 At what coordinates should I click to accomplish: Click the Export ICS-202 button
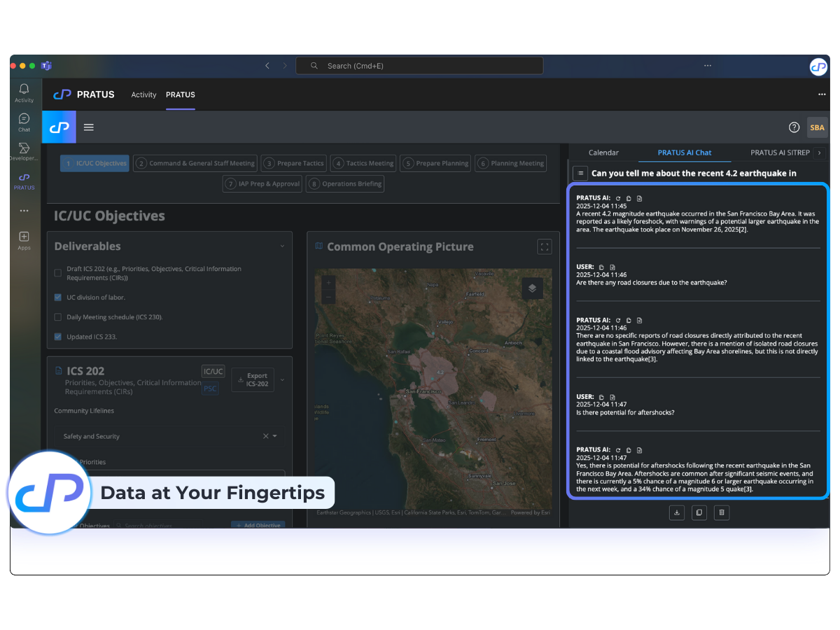tap(253, 380)
